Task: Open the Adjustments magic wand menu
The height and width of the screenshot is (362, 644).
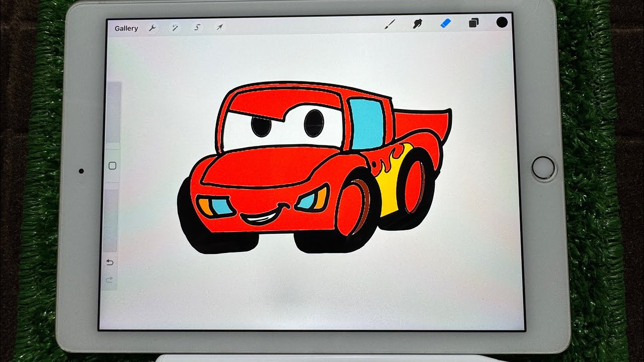Action: click(x=175, y=28)
